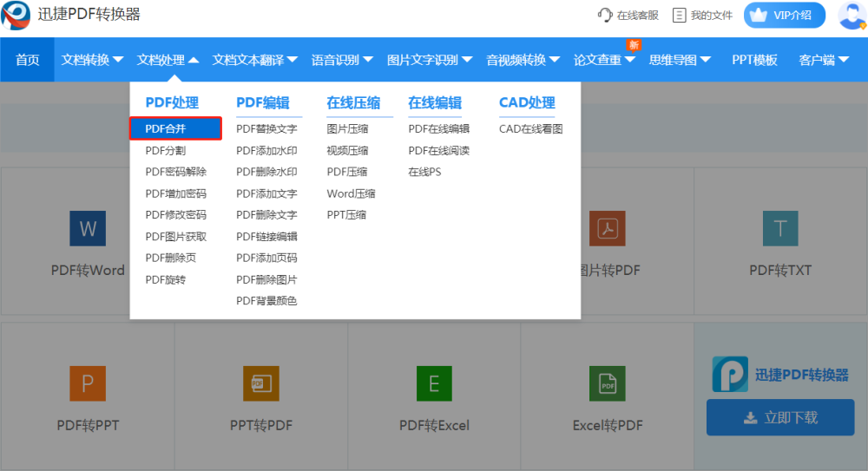Click the PDF转TXT teal T icon
This screenshot has height=471, width=868.
[780, 228]
